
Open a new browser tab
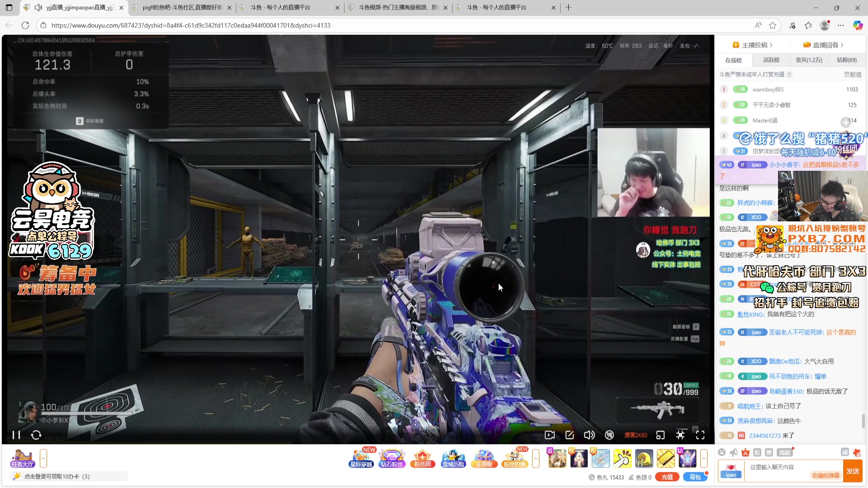(569, 8)
